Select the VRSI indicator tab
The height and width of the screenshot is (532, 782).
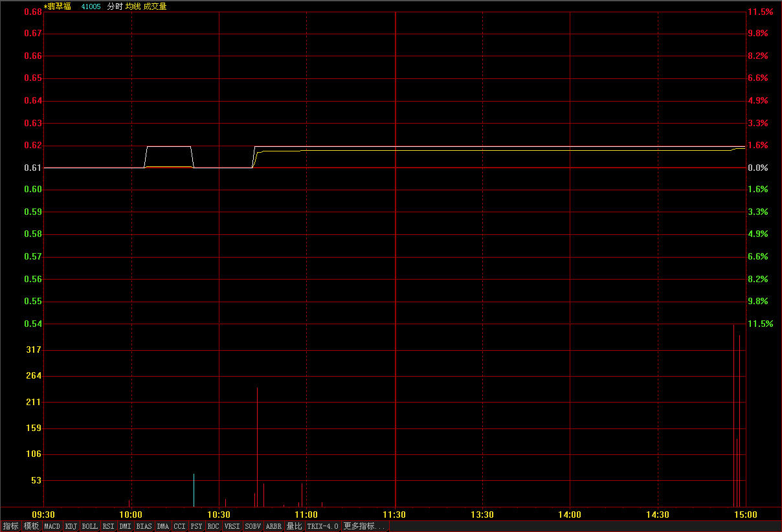click(232, 526)
